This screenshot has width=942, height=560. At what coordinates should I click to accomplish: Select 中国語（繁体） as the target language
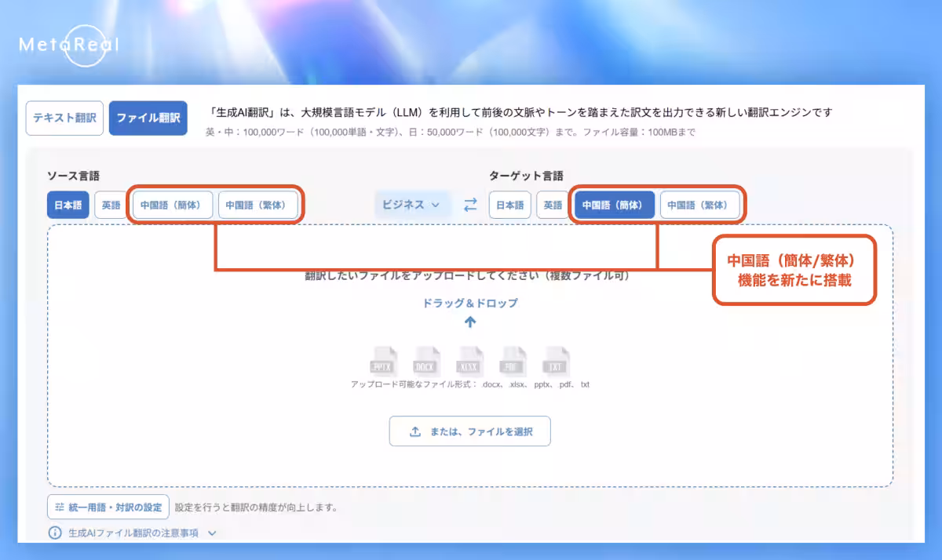coord(699,205)
